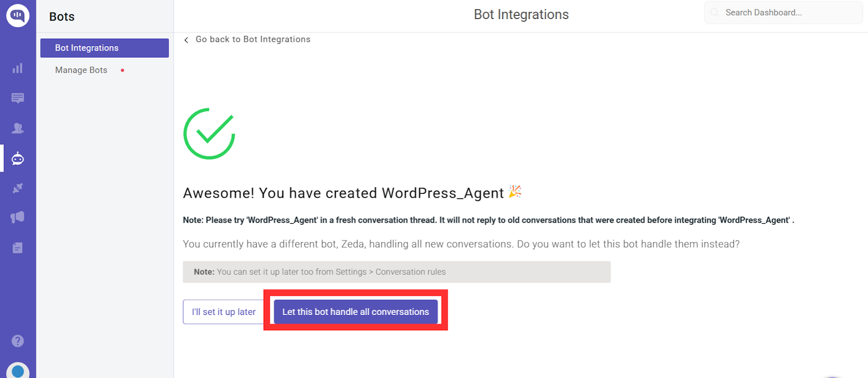Open the integrations plug icon
Image resolution: width=868 pixels, height=378 pixels.
coord(17,188)
